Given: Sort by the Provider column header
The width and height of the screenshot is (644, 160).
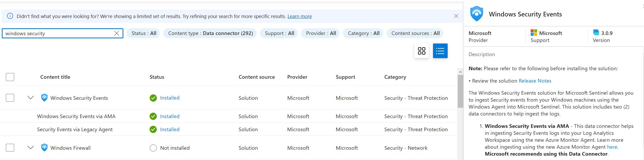Looking at the screenshot, I should click(x=297, y=77).
